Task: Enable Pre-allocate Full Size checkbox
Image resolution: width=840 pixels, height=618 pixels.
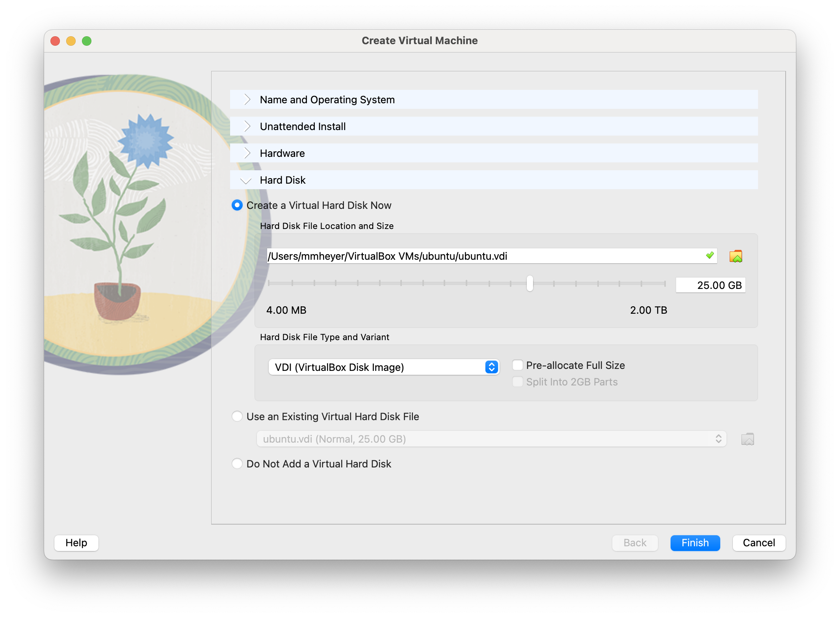Action: coord(518,365)
